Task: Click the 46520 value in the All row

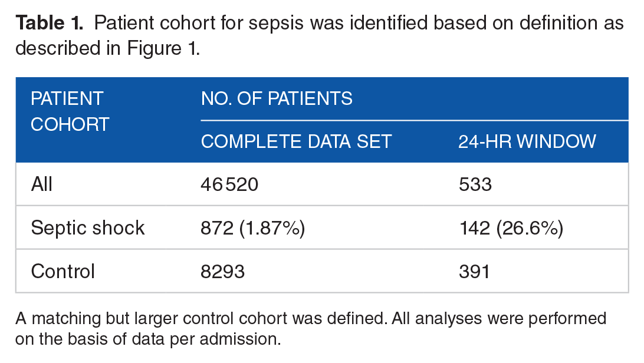Action: 229,184
